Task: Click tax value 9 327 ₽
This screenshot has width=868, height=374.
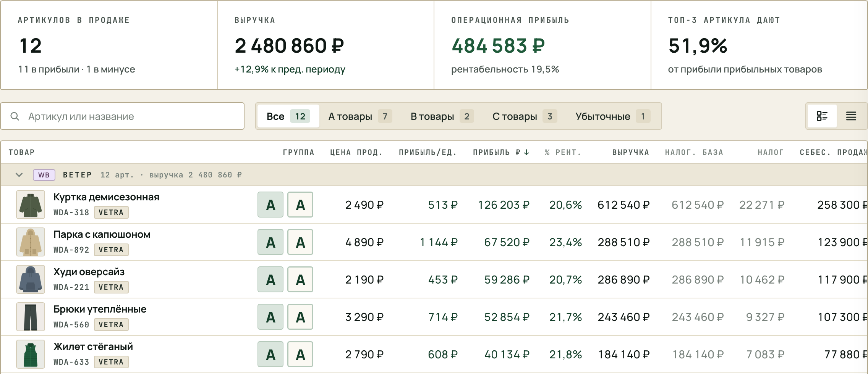Action: (765, 317)
